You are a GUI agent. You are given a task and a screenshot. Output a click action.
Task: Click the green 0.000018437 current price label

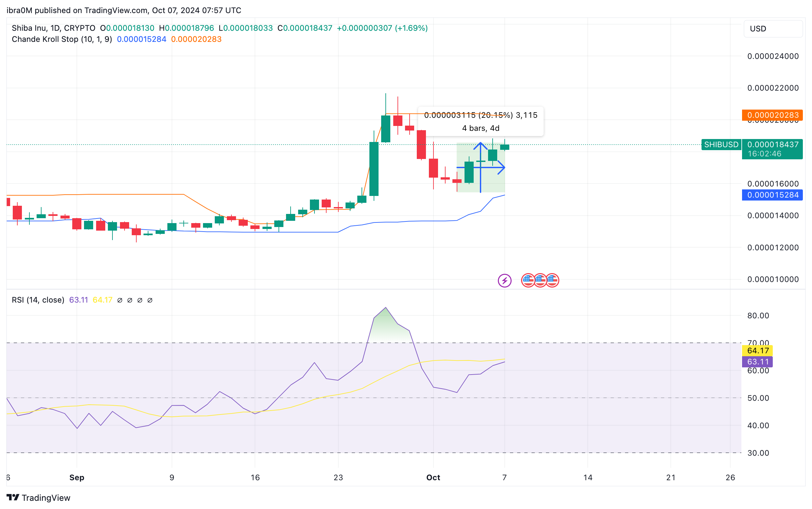[772, 144]
